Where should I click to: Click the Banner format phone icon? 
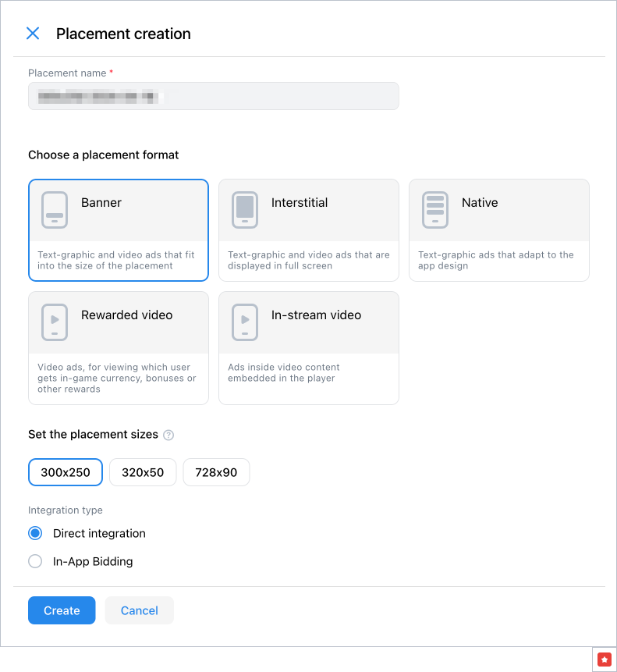pyautogui.click(x=55, y=209)
